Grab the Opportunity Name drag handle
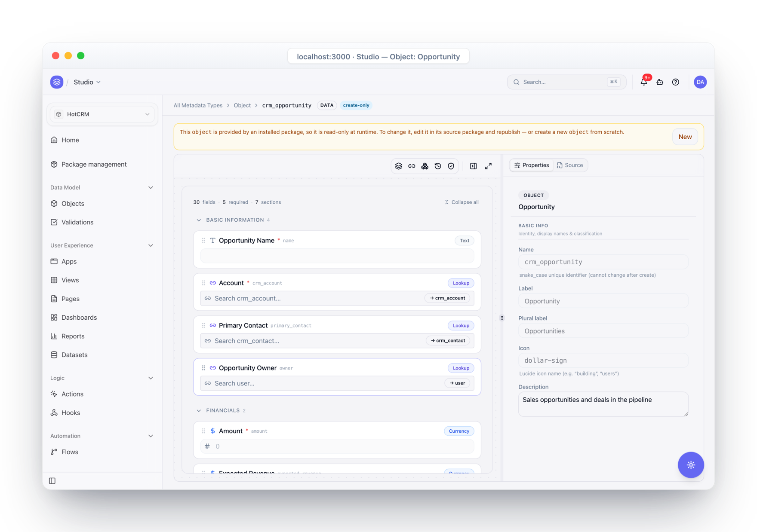The width and height of the screenshot is (757, 532). 203,241
